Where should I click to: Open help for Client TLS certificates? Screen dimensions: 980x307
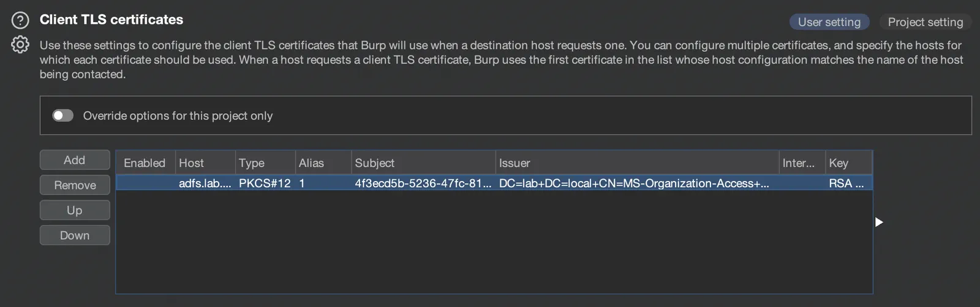(20, 21)
